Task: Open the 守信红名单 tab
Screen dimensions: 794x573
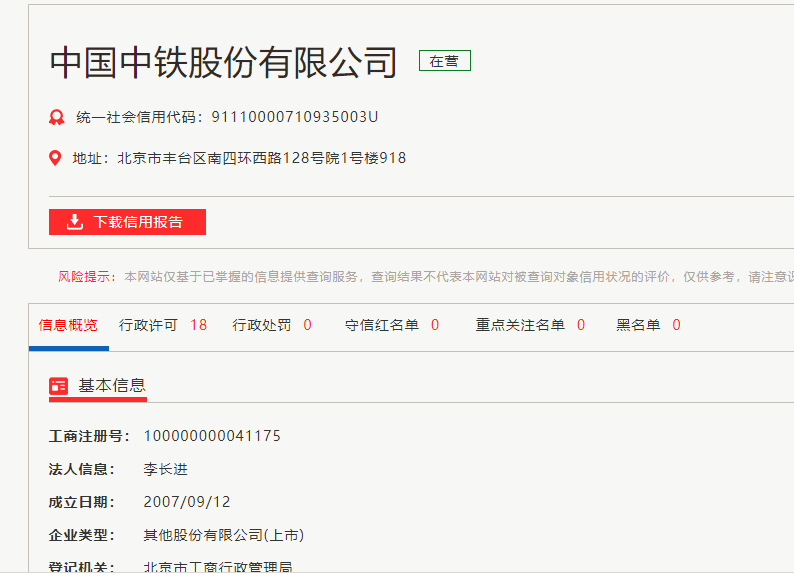Action: coord(382,325)
